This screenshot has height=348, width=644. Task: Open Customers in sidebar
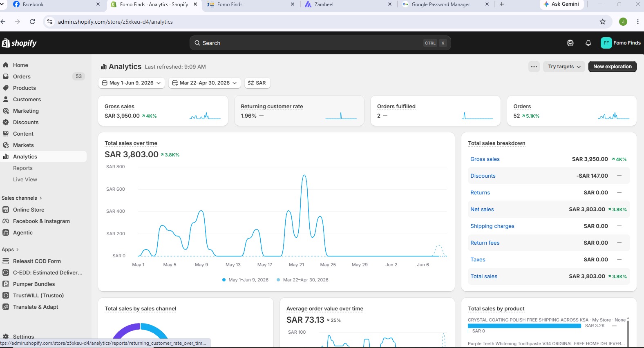pos(27,99)
